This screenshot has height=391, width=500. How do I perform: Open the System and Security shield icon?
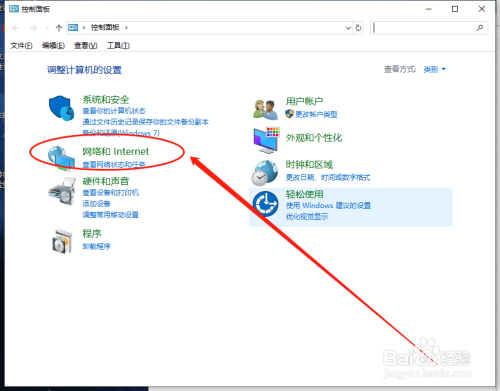[x=61, y=108]
